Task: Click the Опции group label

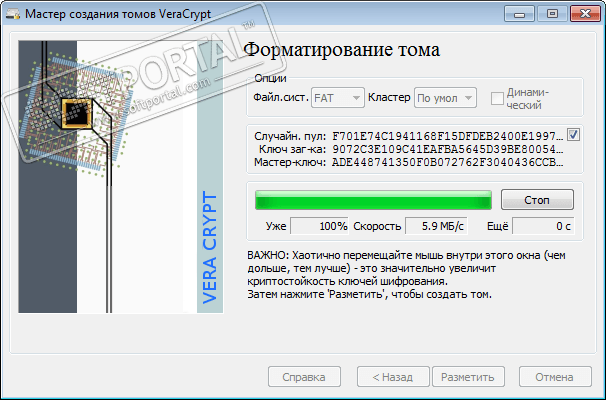Action: tap(270, 78)
